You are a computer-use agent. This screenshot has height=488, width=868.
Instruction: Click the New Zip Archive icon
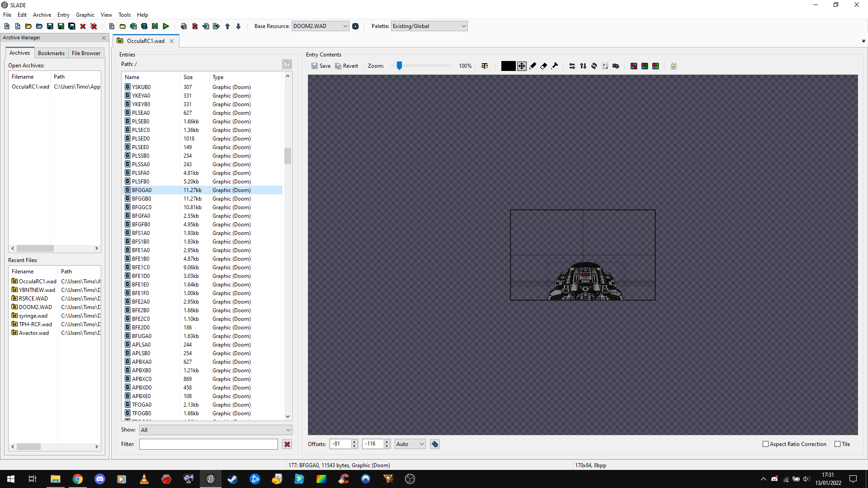click(x=18, y=26)
